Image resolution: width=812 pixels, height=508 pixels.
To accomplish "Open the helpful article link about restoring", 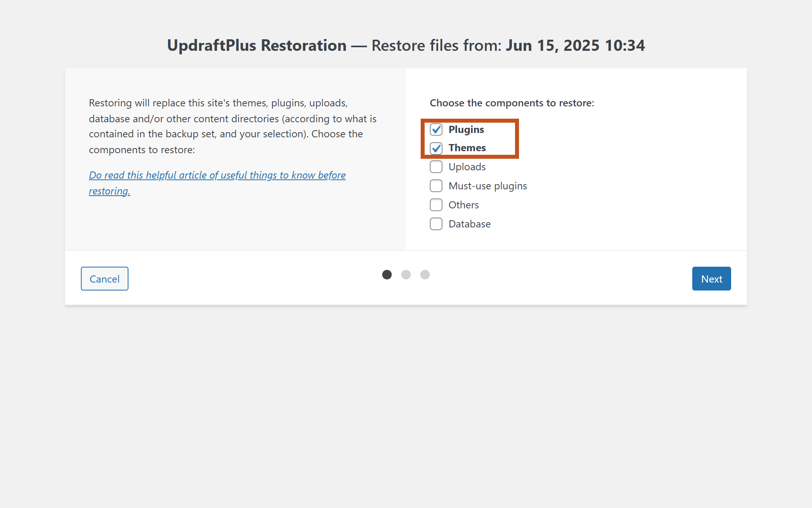I will 217,175.
